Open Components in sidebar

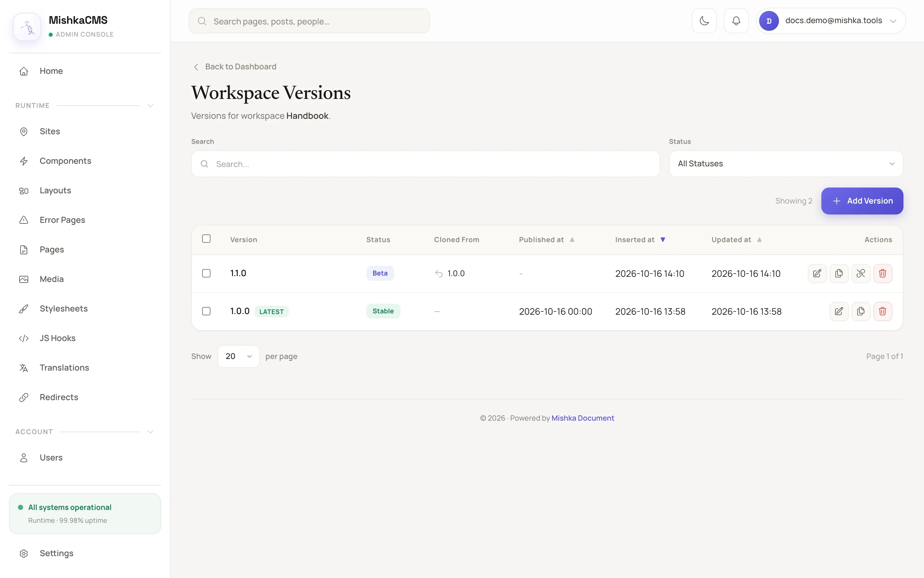(x=85, y=161)
